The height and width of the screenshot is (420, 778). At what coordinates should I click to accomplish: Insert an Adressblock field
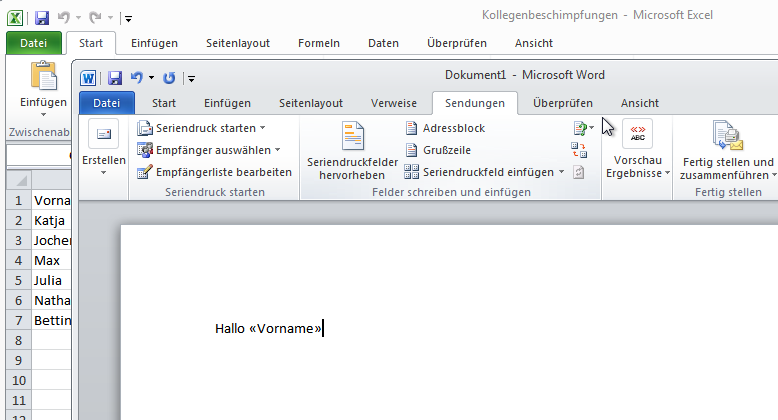(x=445, y=128)
